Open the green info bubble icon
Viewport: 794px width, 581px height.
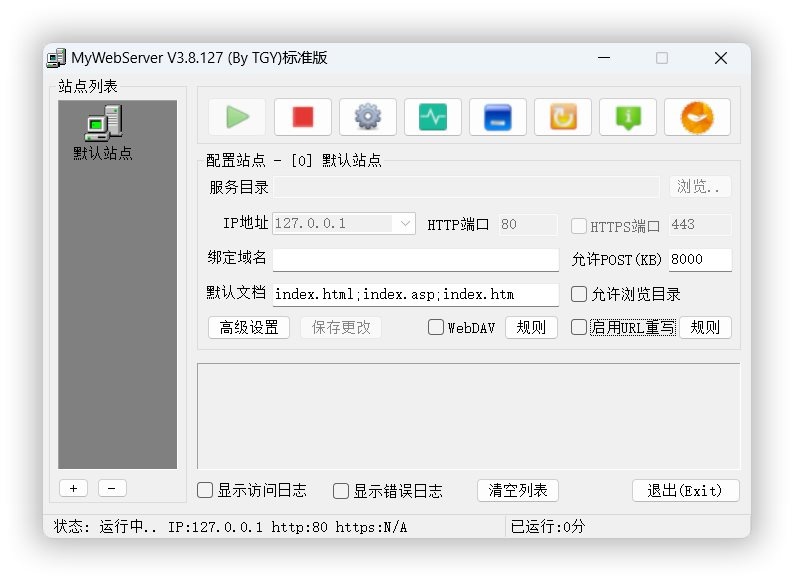(x=628, y=117)
